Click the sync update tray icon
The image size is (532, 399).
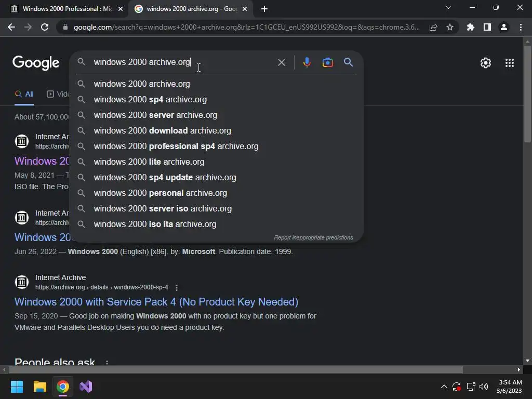point(457,387)
